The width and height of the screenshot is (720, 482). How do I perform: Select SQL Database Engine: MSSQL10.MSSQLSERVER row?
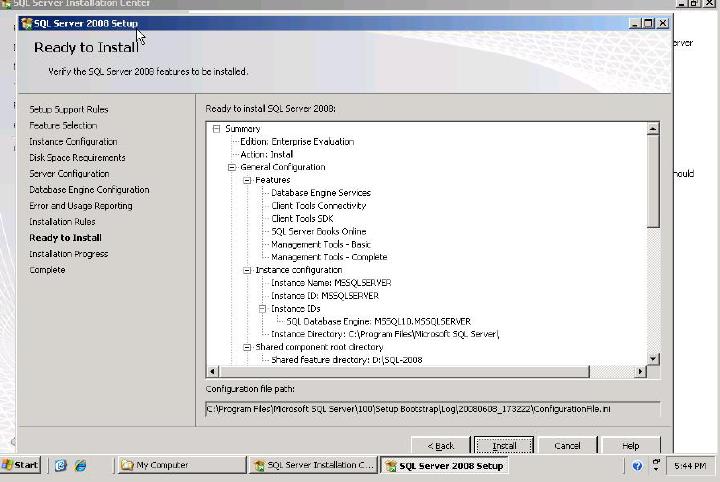(x=378, y=322)
